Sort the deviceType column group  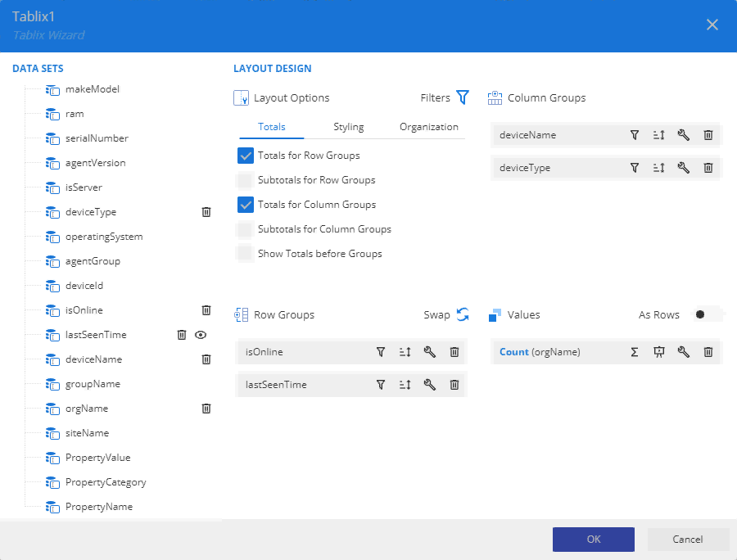coord(659,168)
